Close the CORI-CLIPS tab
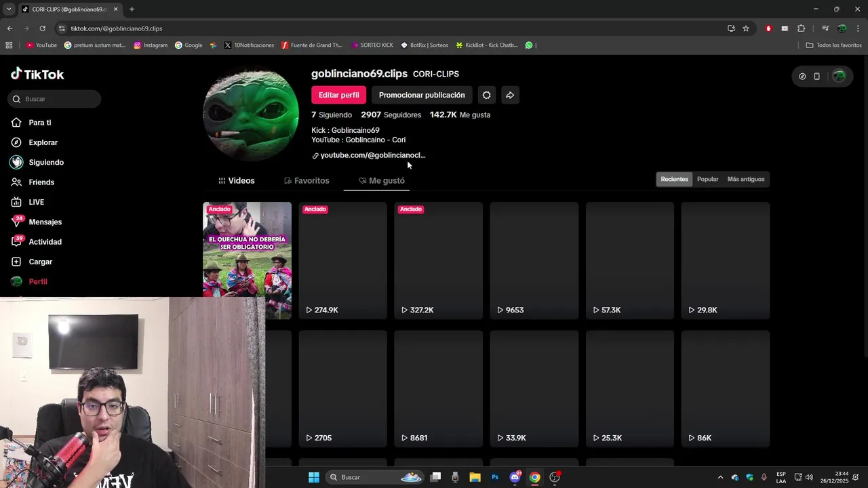This screenshot has width=868, height=488. tap(115, 9)
